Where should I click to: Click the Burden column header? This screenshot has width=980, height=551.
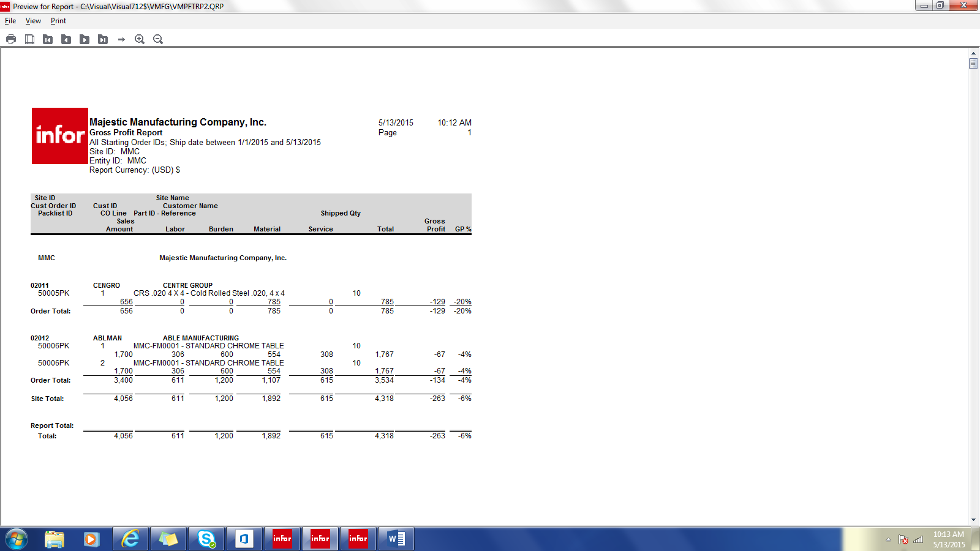221,229
